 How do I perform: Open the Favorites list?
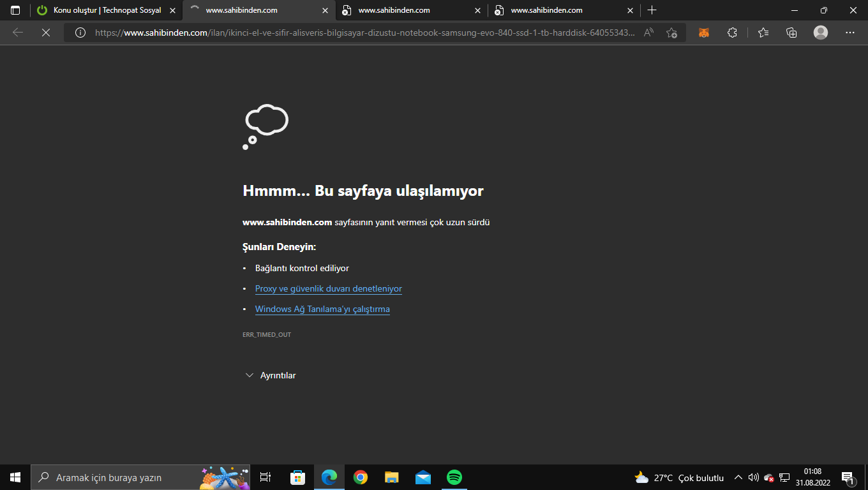click(x=763, y=33)
